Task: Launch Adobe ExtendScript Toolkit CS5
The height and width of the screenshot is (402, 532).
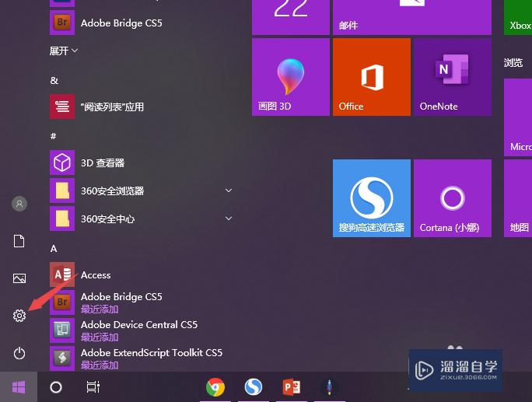Action: (x=142, y=358)
